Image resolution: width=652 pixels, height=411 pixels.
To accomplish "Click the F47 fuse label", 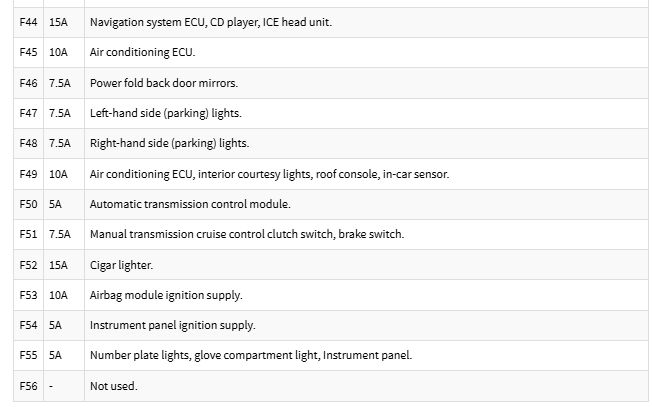I will click(x=28, y=113).
